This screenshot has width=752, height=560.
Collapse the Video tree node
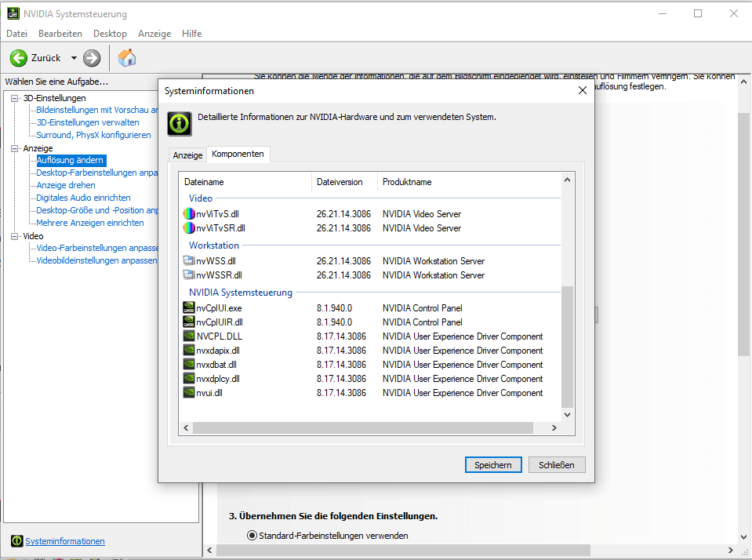point(14,236)
